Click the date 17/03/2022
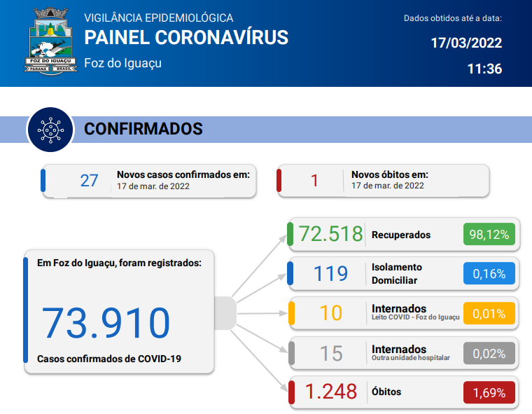 [x=466, y=43]
